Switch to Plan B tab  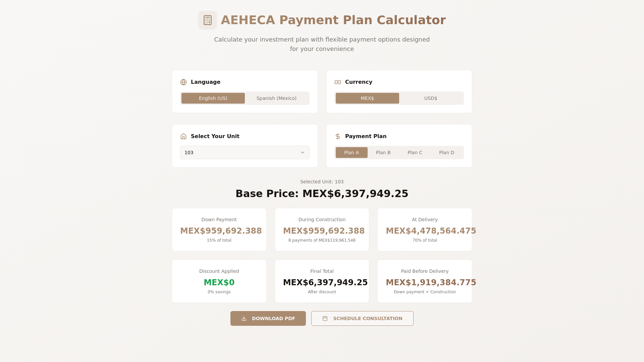click(x=383, y=153)
